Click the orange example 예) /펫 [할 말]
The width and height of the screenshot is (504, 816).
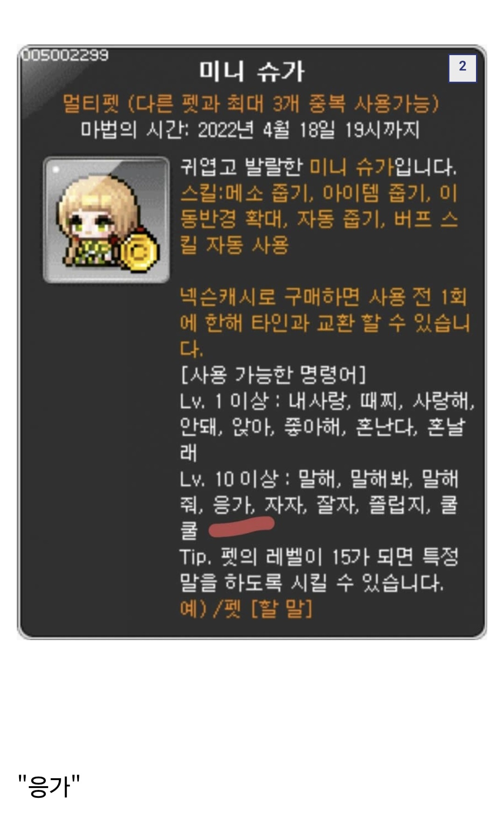point(246,608)
